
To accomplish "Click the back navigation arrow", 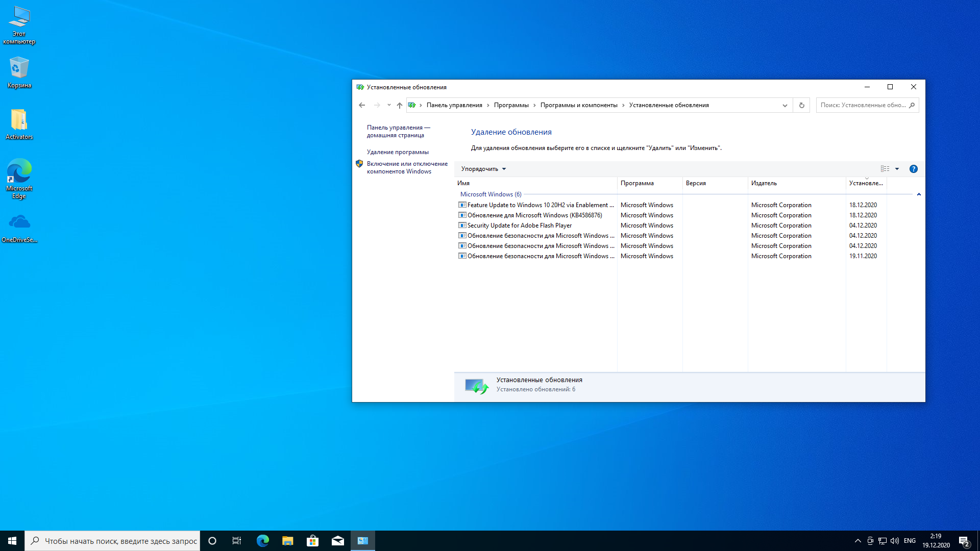I will [362, 105].
